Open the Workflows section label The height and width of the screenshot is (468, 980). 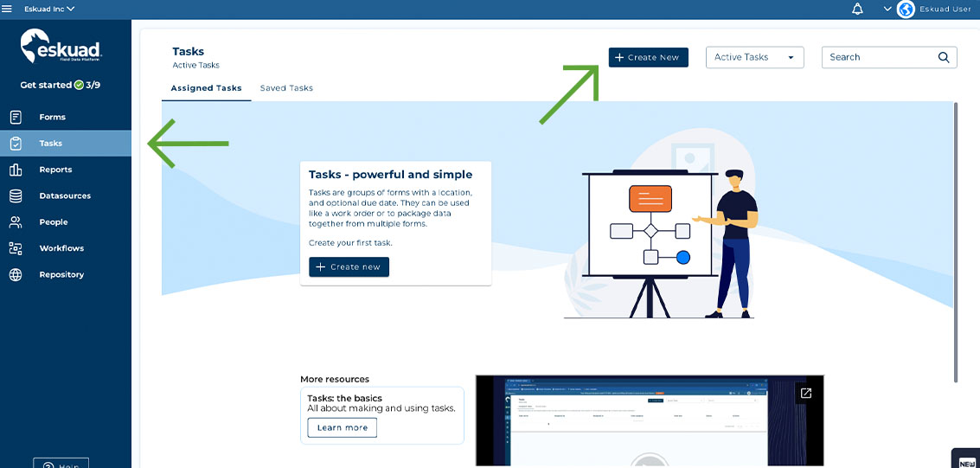pos(61,248)
